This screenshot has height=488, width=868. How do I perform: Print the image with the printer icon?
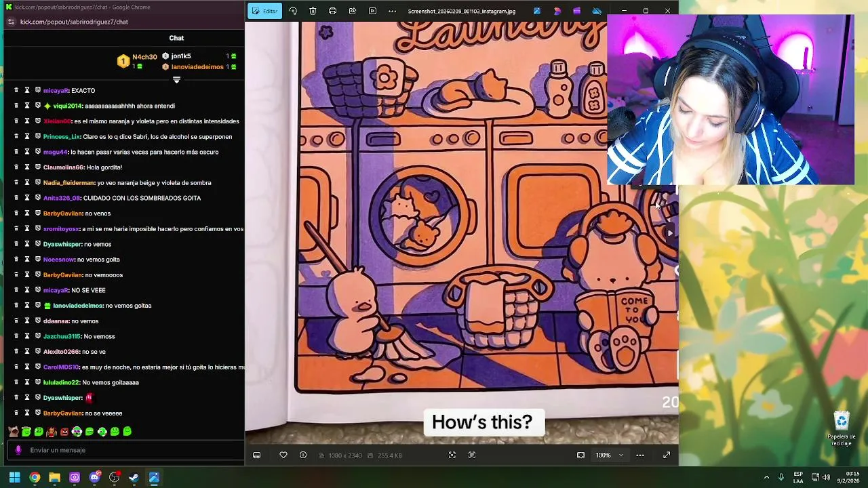tap(332, 11)
